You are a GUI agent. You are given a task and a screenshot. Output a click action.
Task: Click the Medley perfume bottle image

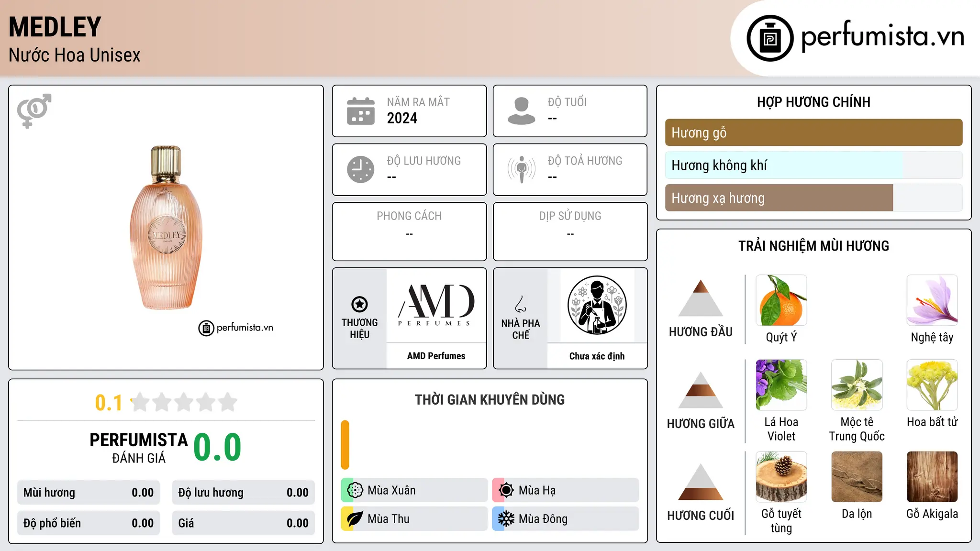pos(166,228)
